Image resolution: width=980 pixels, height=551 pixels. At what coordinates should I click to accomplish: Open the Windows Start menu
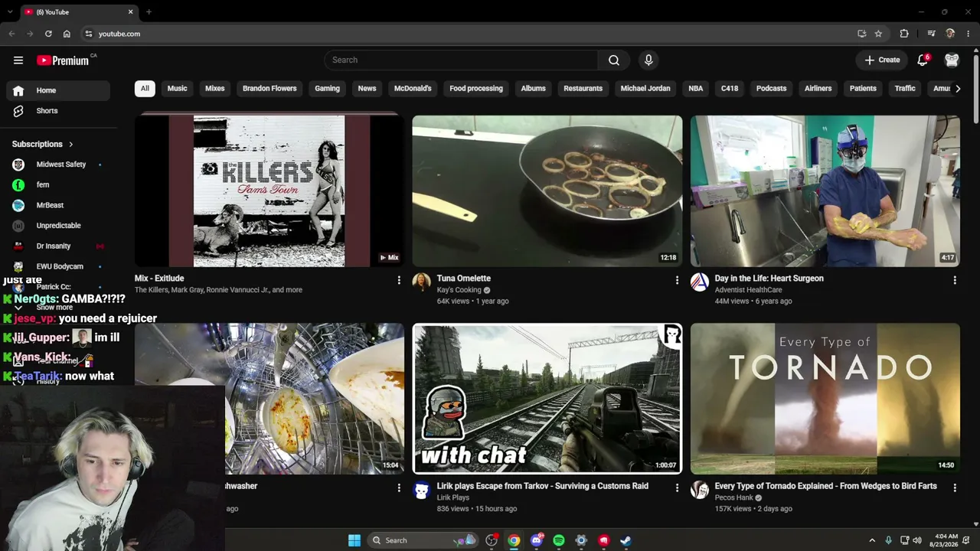click(x=354, y=540)
